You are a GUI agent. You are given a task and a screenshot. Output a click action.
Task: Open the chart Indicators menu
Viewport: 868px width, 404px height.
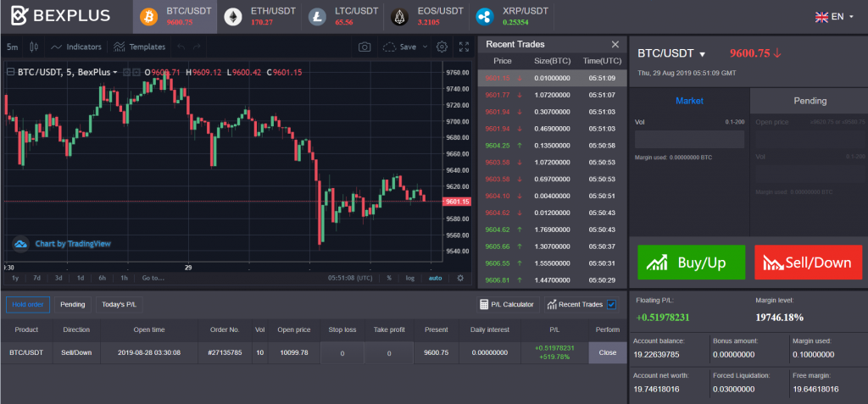point(76,47)
